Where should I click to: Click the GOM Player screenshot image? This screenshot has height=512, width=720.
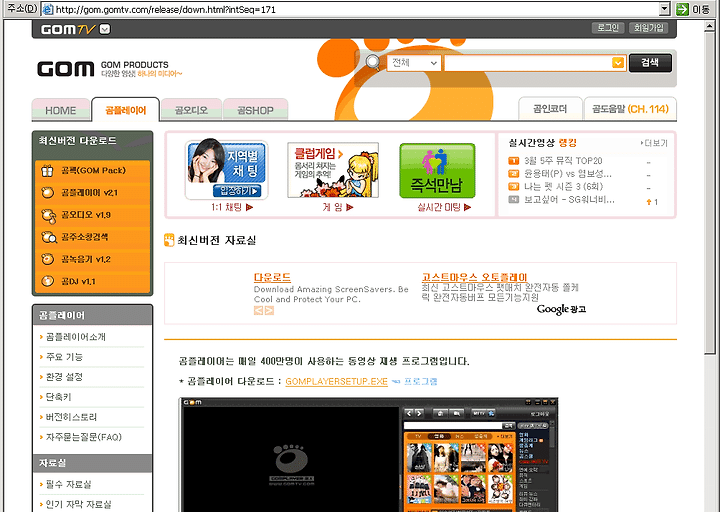tap(368, 455)
